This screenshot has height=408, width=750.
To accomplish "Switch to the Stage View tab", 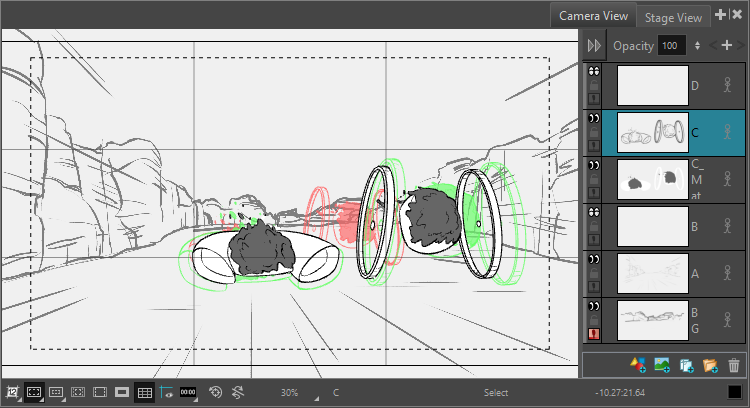I will pyautogui.click(x=673, y=17).
